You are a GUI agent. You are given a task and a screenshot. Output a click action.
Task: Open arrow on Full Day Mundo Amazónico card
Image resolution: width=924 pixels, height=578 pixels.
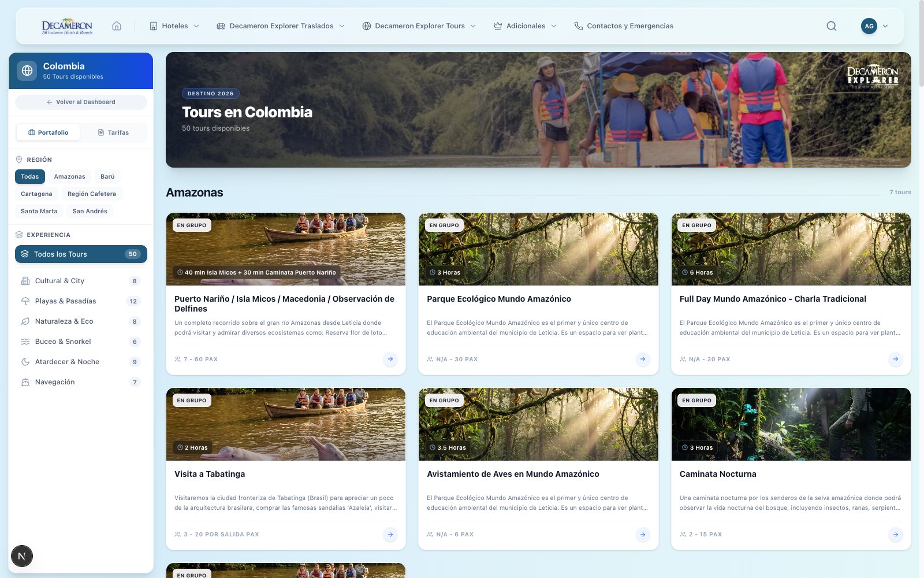pos(895,359)
